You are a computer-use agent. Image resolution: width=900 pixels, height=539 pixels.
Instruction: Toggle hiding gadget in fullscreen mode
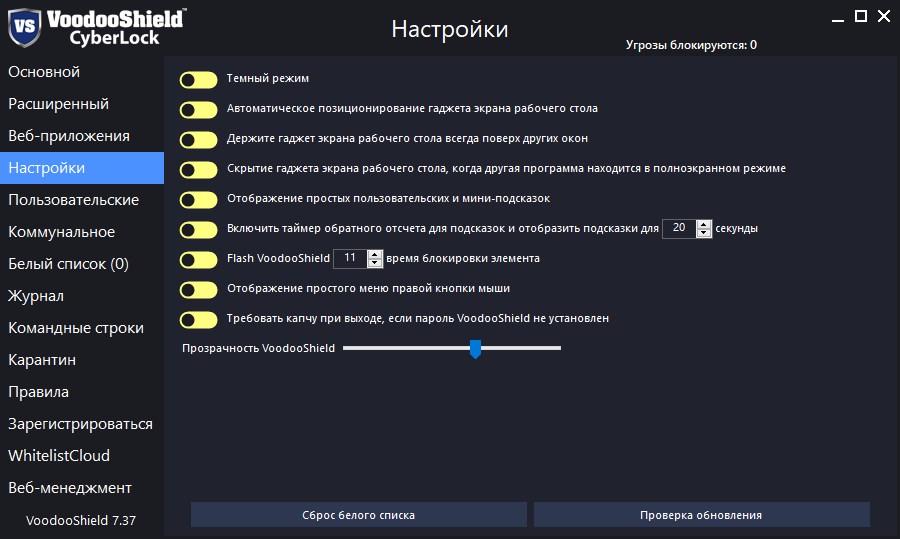click(x=199, y=169)
